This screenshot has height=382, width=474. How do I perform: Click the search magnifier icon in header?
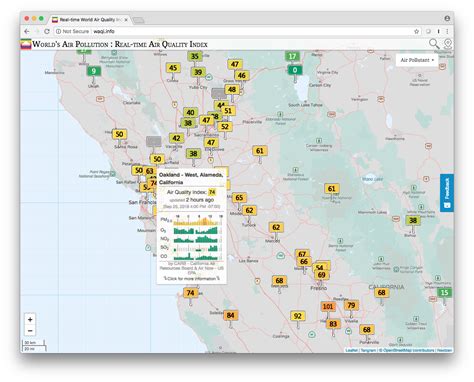point(434,44)
